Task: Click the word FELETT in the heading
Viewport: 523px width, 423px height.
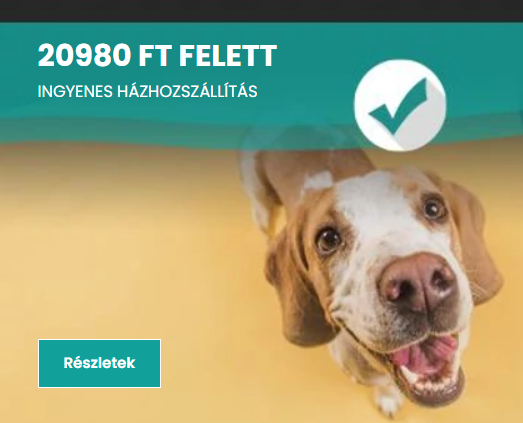Action: point(228,55)
